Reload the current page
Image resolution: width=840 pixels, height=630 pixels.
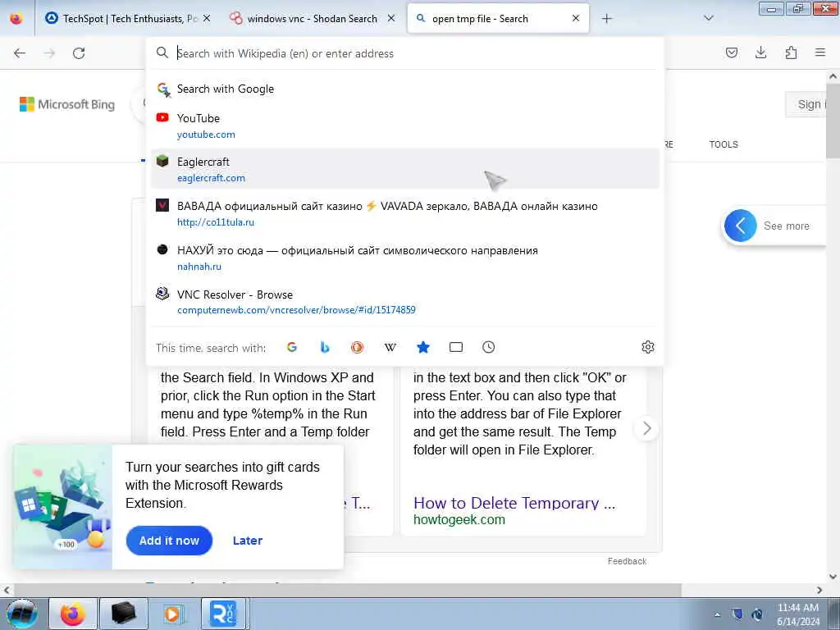tap(79, 53)
